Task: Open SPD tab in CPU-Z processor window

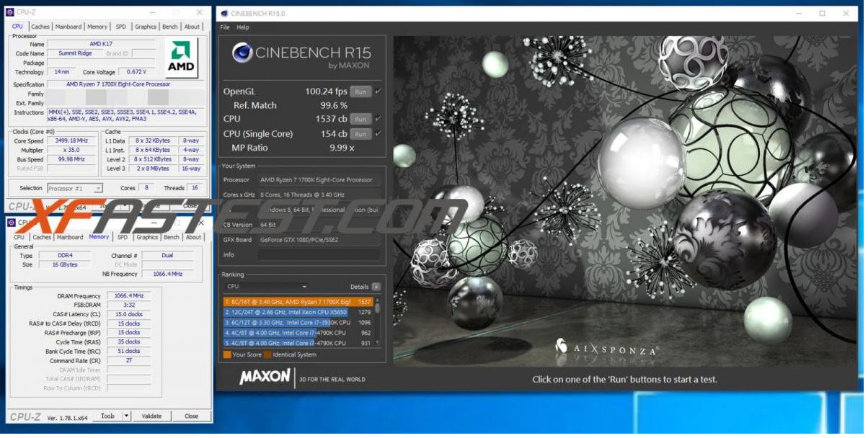Action: [x=121, y=27]
